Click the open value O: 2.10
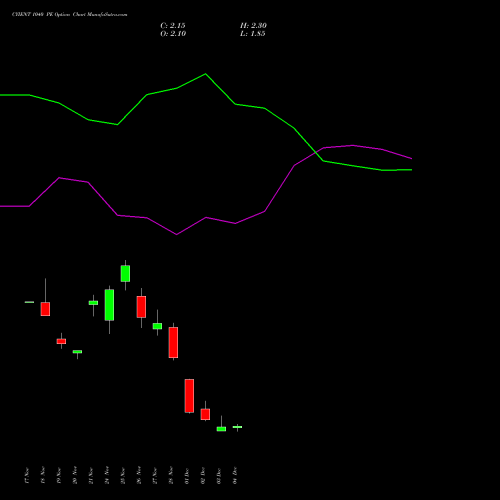Image resolution: width=500 pixels, height=500 pixels. 173,33
